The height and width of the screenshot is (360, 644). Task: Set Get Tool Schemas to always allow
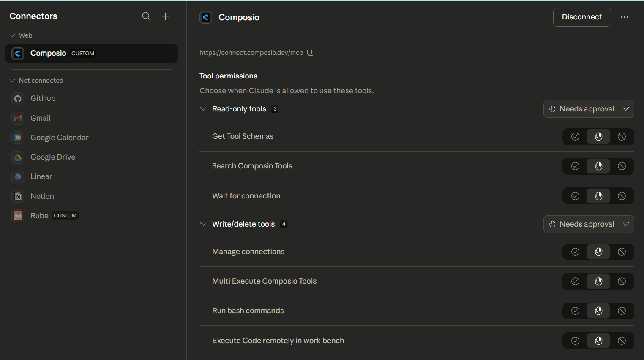[575, 137]
